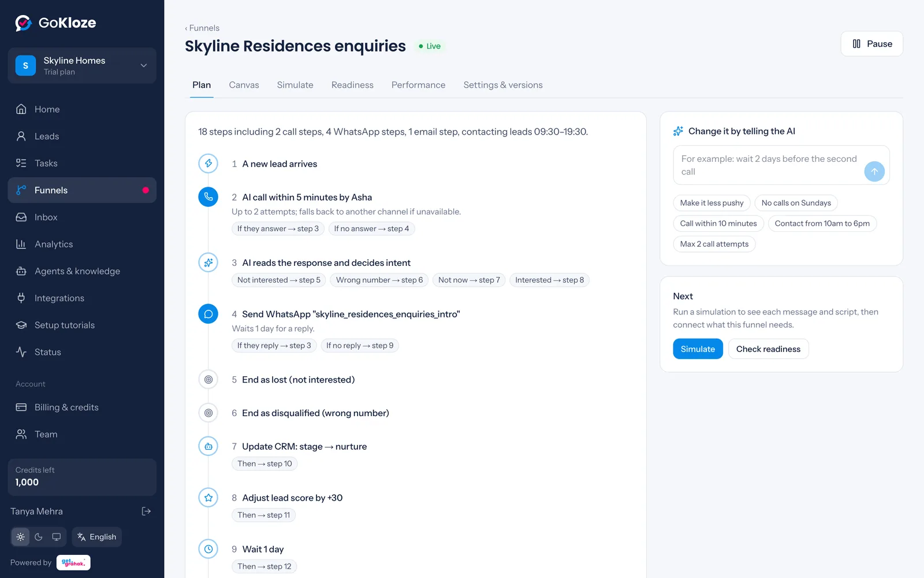Choose the 'Make it less pushy' suggestion
924x578 pixels.
[x=711, y=203]
